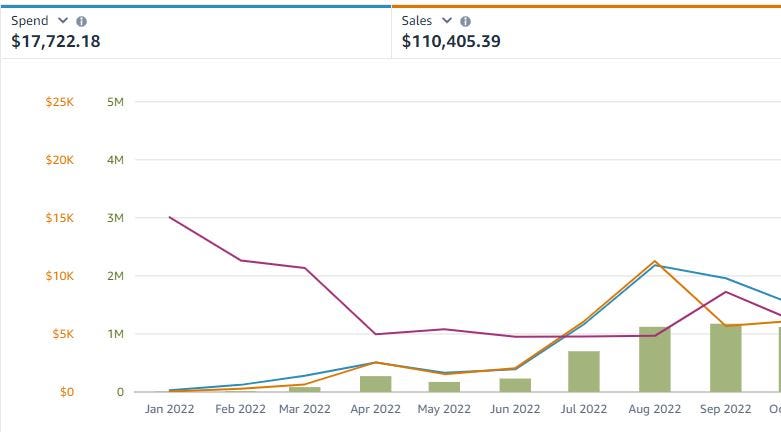Click the Aug 2022 axis label
The image size is (781, 432).
[654, 409]
